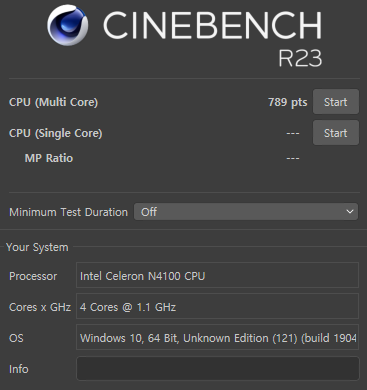
Task: Click the 'CINEBENCH' title text
Action: coord(213,25)
